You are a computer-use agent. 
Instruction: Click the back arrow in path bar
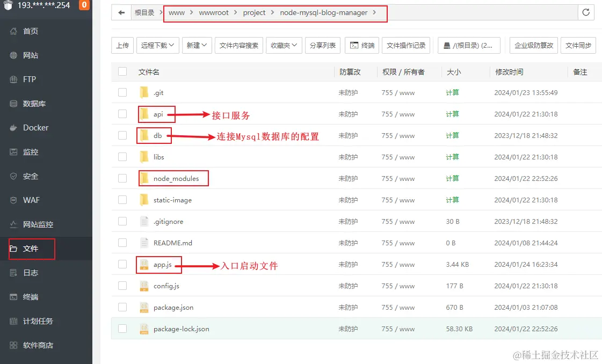[x=121, y=13]
